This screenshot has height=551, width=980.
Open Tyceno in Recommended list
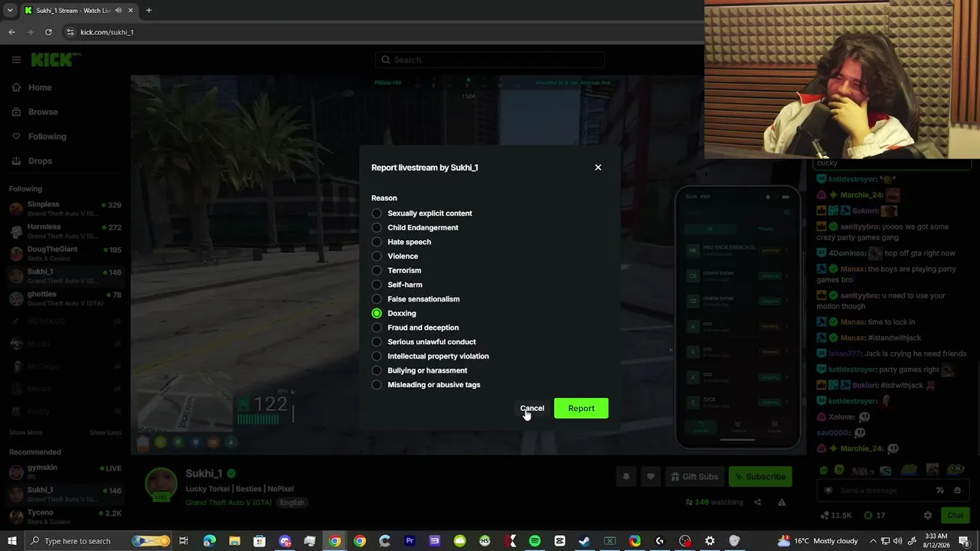(x=65, y=516)
